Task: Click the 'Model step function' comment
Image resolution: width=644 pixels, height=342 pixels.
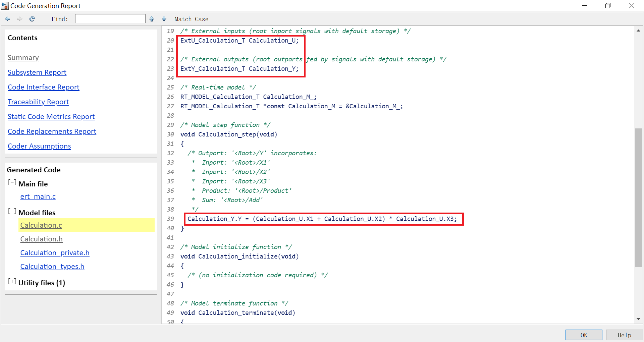Action: point(225,125)
